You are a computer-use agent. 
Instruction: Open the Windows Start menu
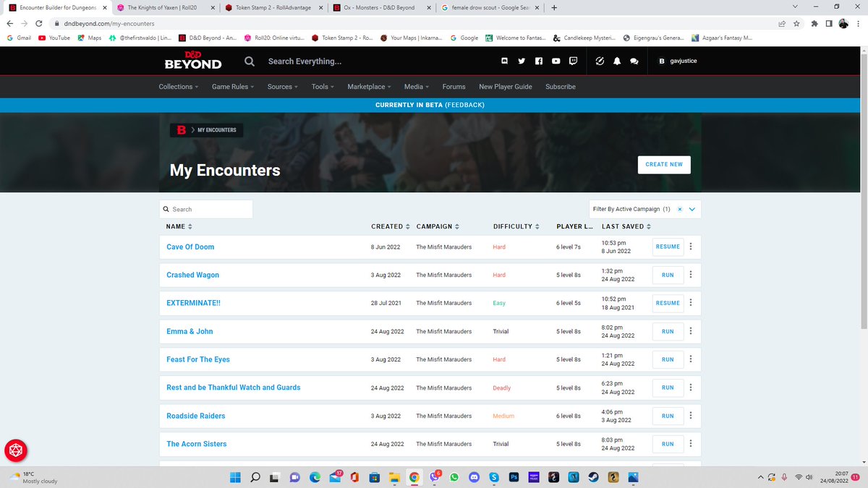236,477
